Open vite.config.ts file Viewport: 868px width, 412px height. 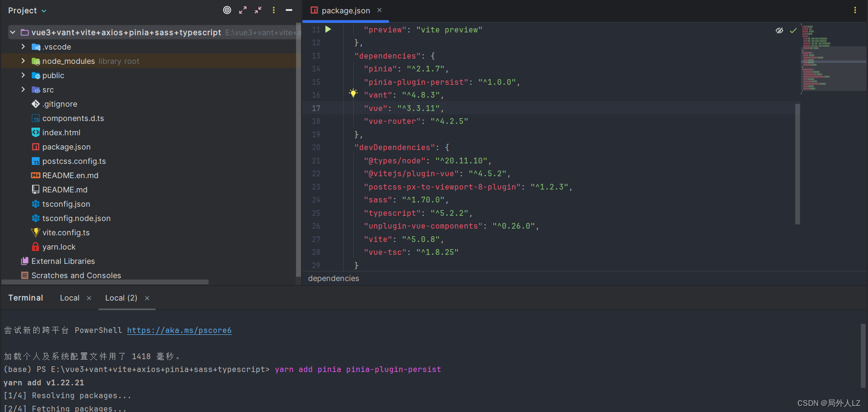pyautogui.click(x=66, y=232)
